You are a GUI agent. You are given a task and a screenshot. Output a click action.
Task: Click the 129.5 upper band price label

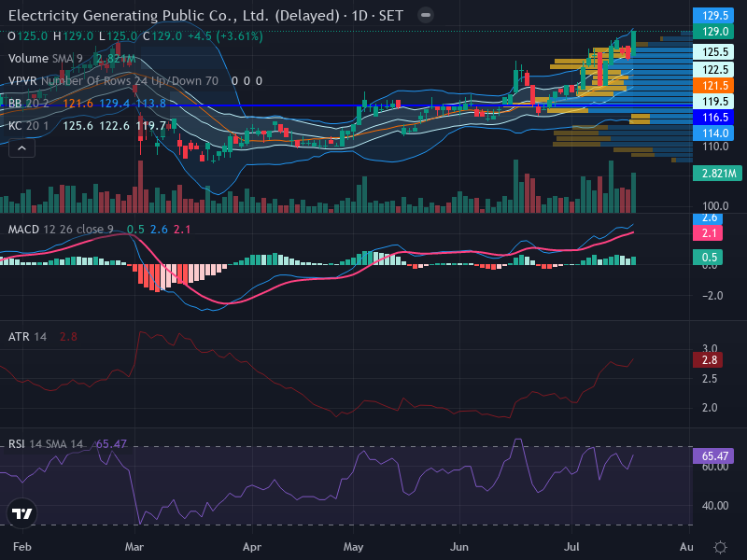(713, 15)
